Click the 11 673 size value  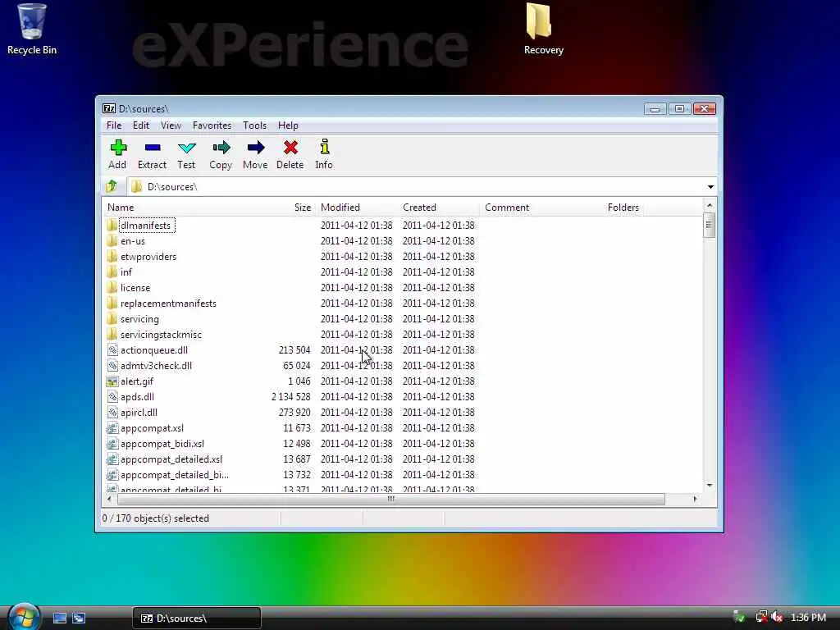(x=297, y=428)
